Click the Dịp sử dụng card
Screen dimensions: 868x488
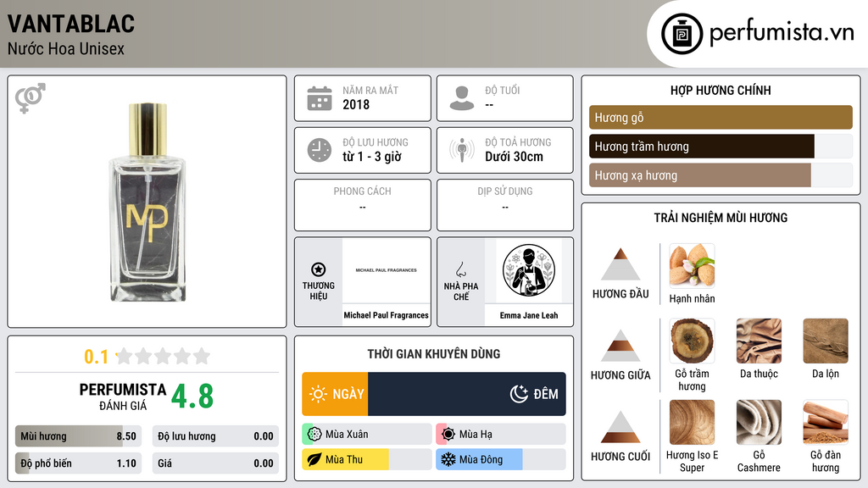[x=505, y=205]
